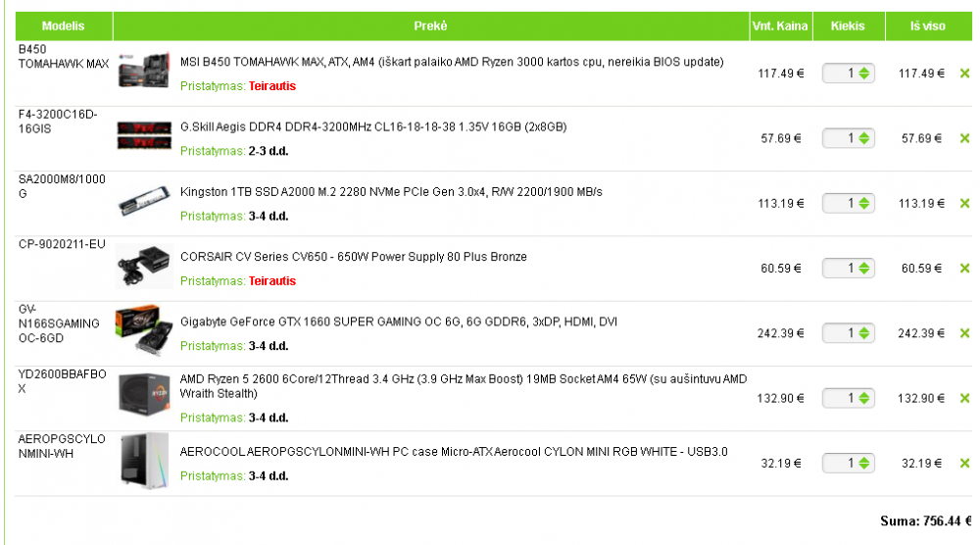Click delivery time 3-4 d.d. for Kingston SSD
This screenshot has width=980, height=545.
[x=269, y=217]
